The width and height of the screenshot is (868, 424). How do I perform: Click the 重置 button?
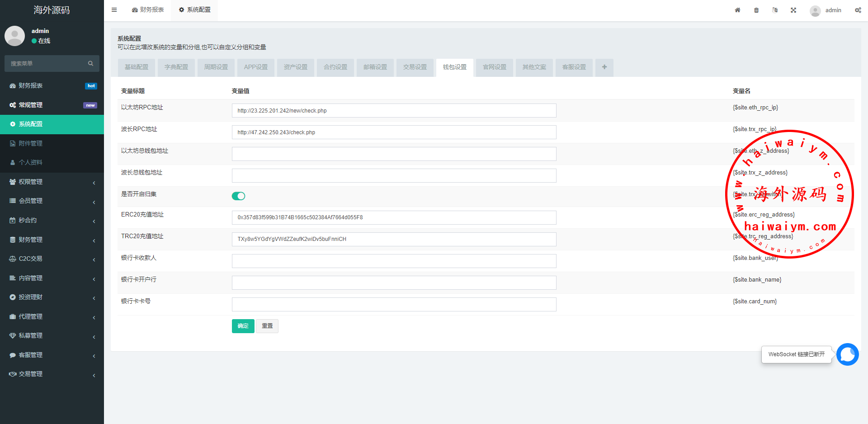pyautogui.click(x=267, y=326)
